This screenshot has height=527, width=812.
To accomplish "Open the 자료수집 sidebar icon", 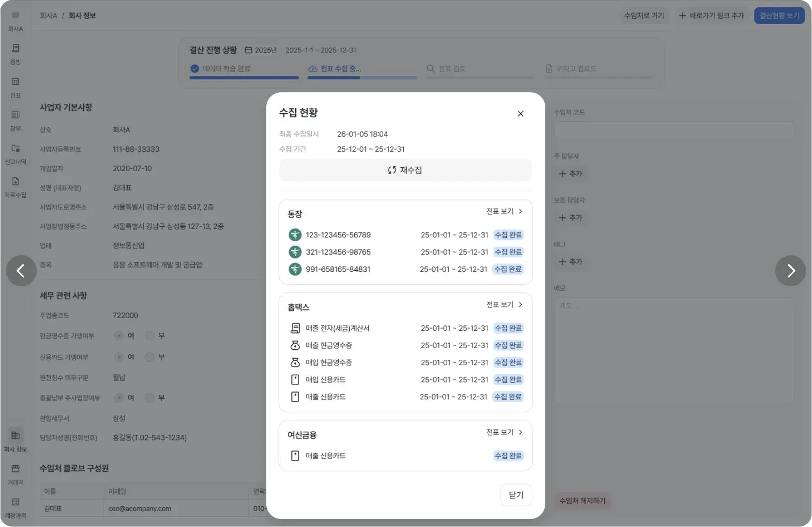I will coord(15,182).
